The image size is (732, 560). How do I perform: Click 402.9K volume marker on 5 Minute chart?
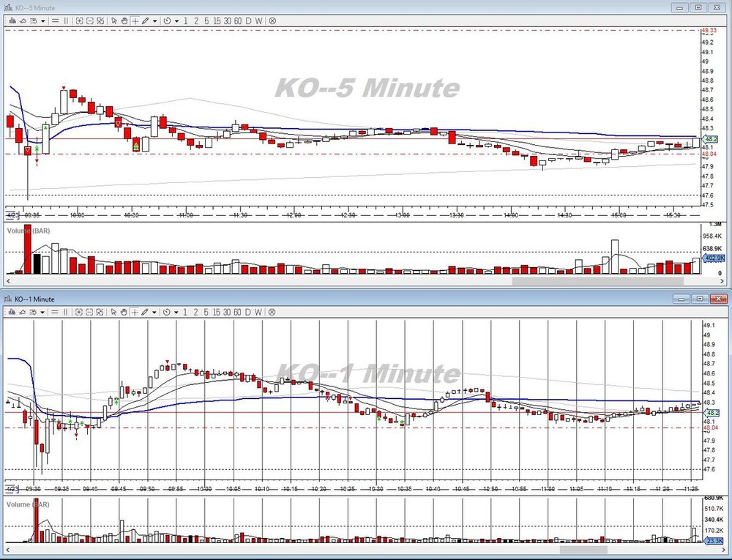[x=714, y=258]
